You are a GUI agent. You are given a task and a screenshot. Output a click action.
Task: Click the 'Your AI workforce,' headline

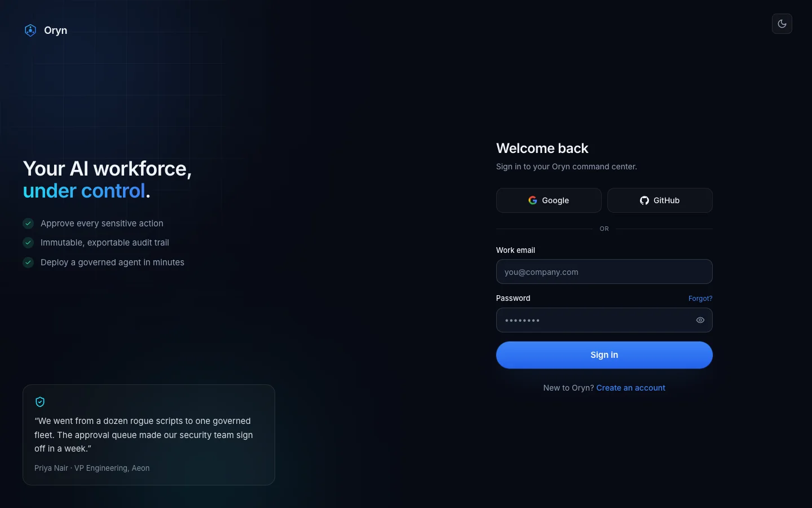point(107,169)
